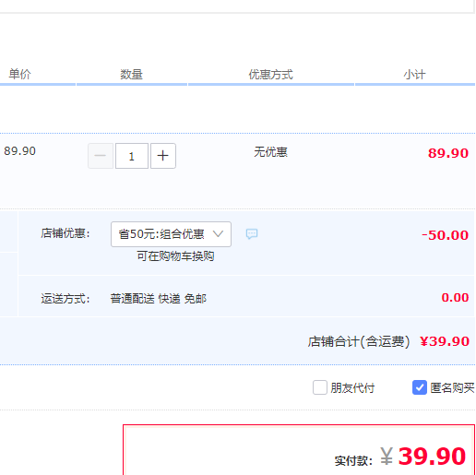The image size is (476, 475).
Task: Uncheck the 匿名购买 checkbox
Action: (420, 387)
